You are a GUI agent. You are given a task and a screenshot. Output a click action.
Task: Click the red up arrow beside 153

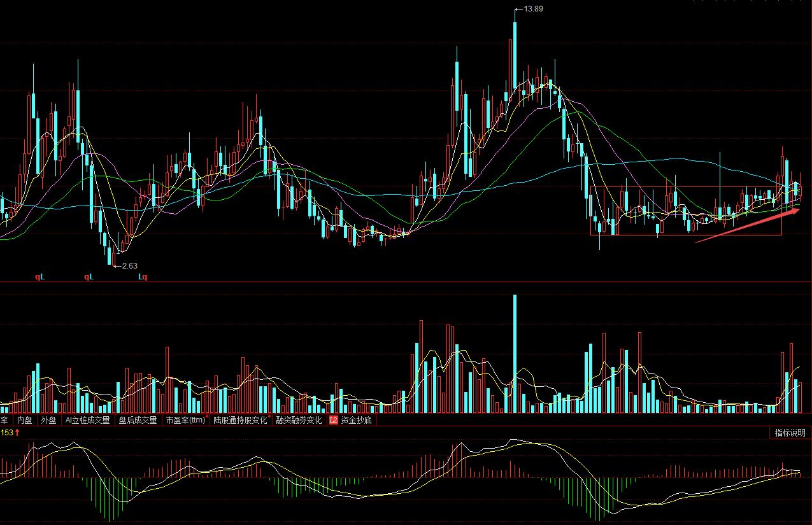pos(17,433)
